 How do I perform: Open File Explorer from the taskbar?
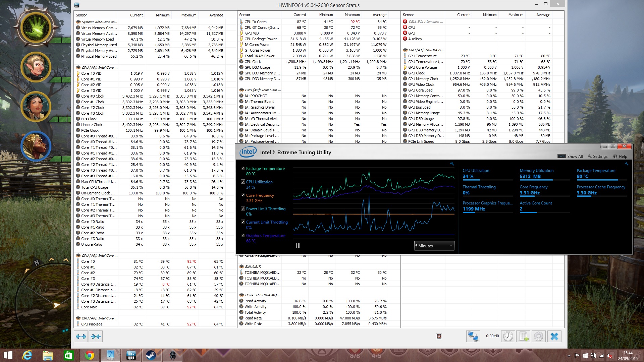[x=48, y=355]
